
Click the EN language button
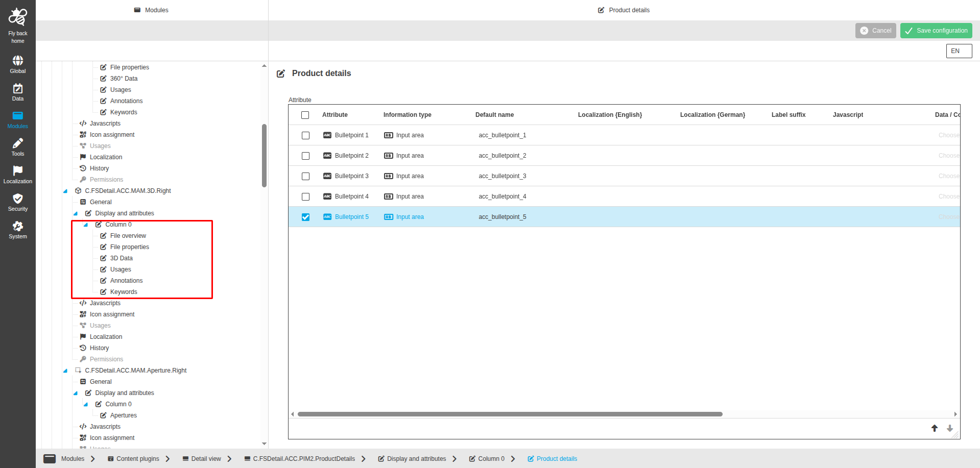tap(959, 51)
